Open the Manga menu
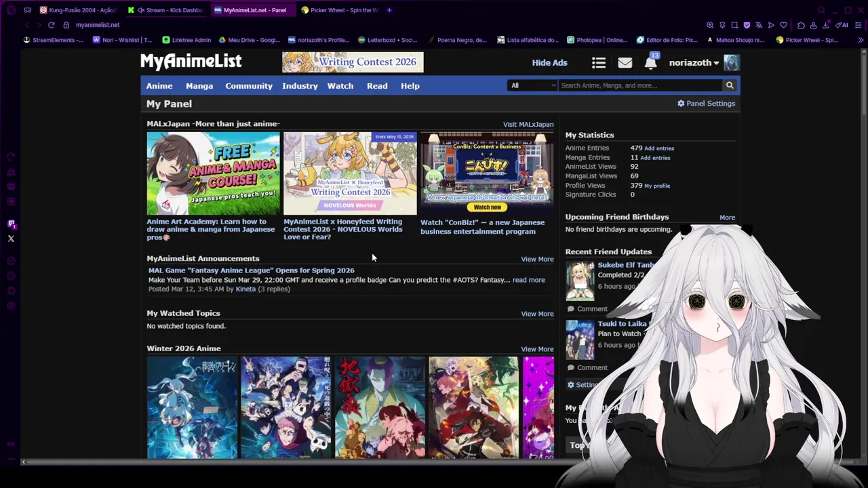868x488 pixels. [199, 86]
